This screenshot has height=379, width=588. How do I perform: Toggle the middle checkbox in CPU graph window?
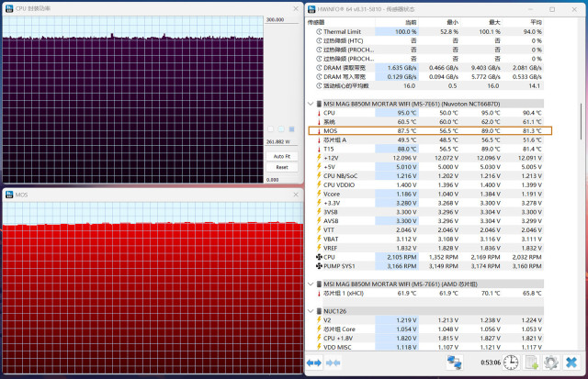point(281,129)
